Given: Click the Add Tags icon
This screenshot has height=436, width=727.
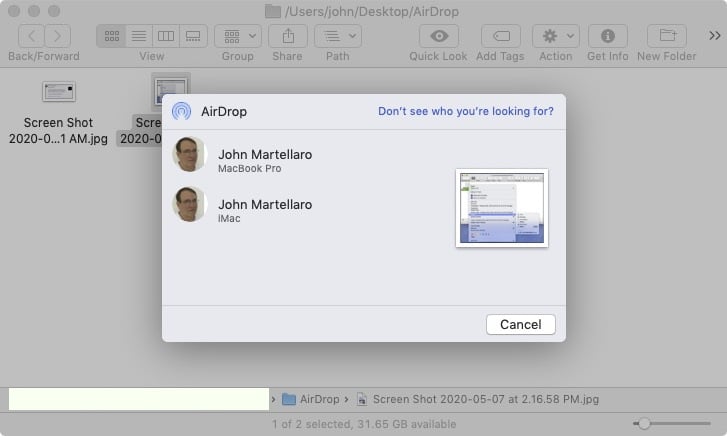Looking at the screenshot, I should [x=501, y=36].
